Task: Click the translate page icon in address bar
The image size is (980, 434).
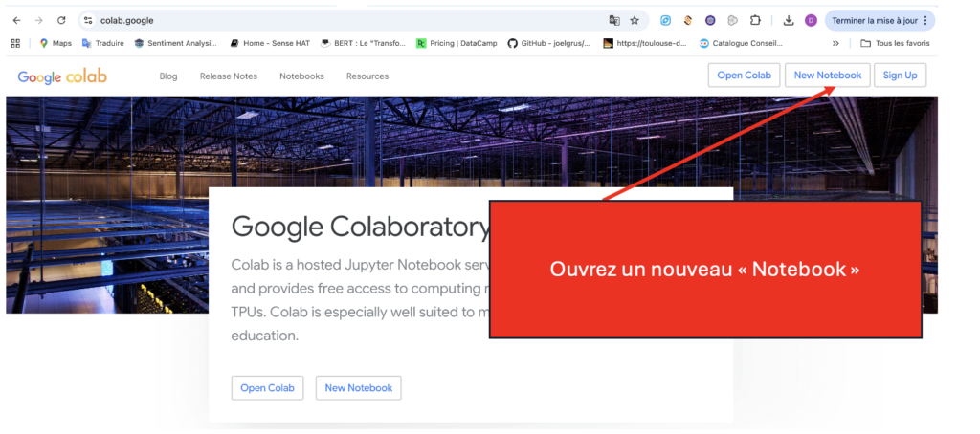Action: pos(614,20)
